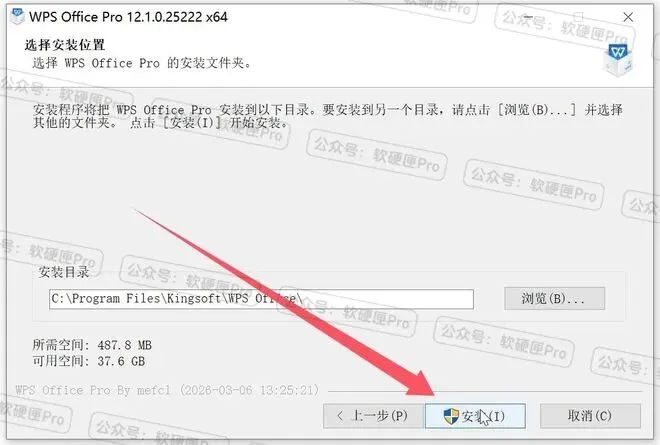This screenshot has width=660, height=445.
Task: Open folder picker with 浏览(B)... button
Action: click(554, 298)
